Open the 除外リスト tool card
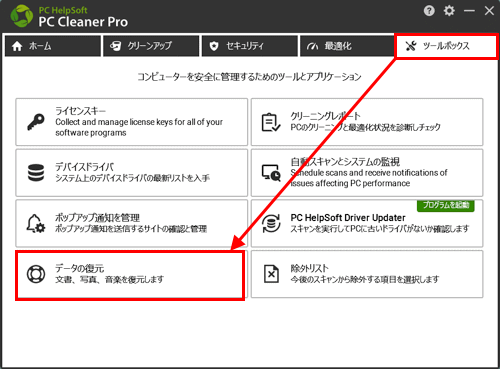 367,274
